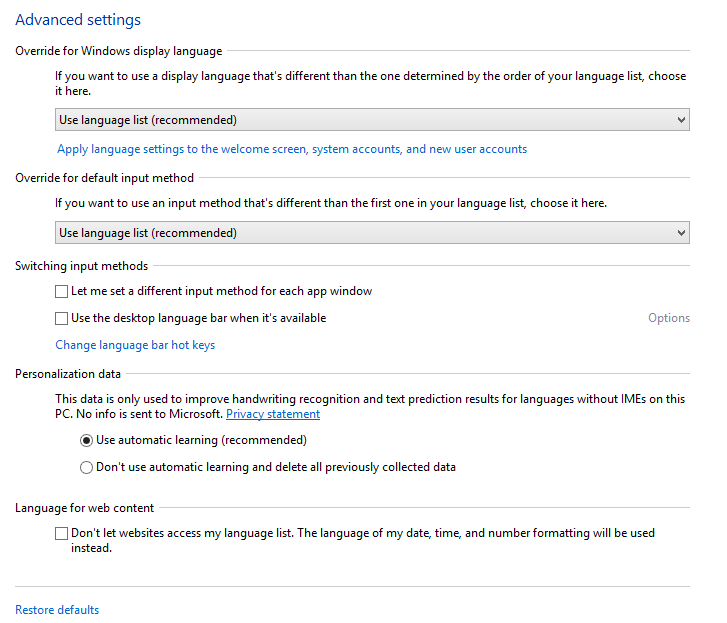
Task: Check 'Use the desktop language bar' option
Action: (61, 318)
